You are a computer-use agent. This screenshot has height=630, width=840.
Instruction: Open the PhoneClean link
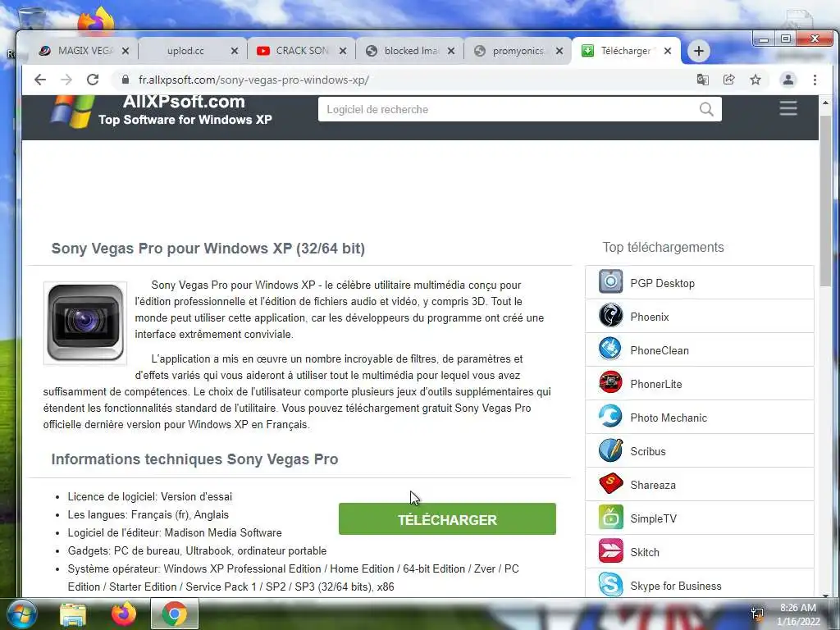[x=660, y=350]
